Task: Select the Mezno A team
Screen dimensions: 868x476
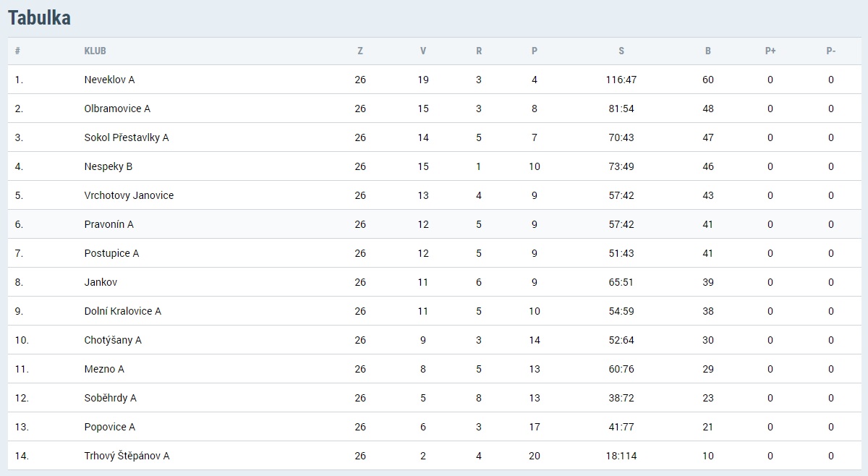Action: click(104, 369)
